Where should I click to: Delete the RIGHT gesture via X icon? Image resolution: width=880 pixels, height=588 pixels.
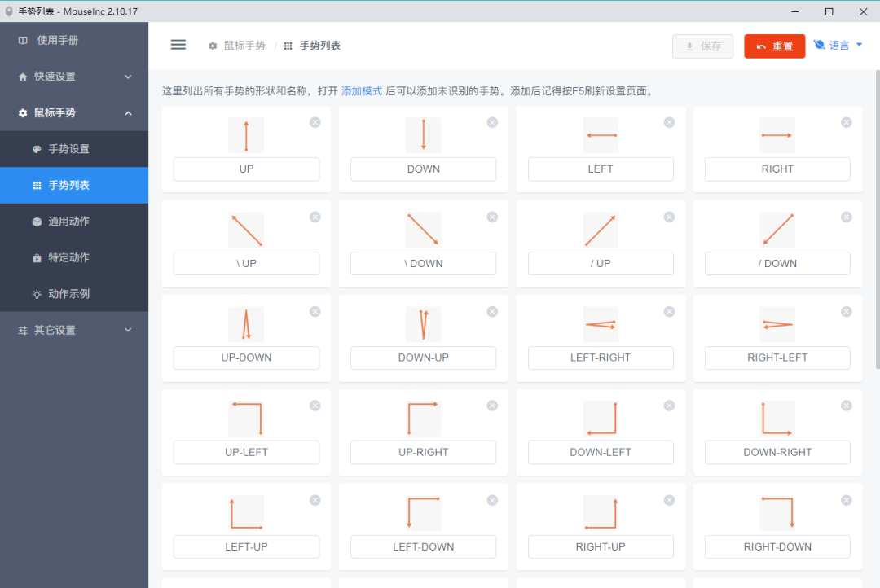847,122
